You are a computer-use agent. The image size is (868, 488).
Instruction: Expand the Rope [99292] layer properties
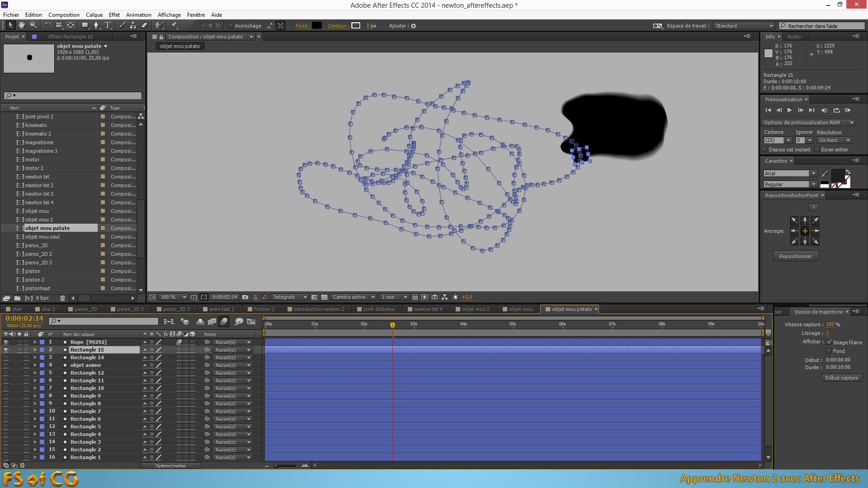[x=35, y=342]
